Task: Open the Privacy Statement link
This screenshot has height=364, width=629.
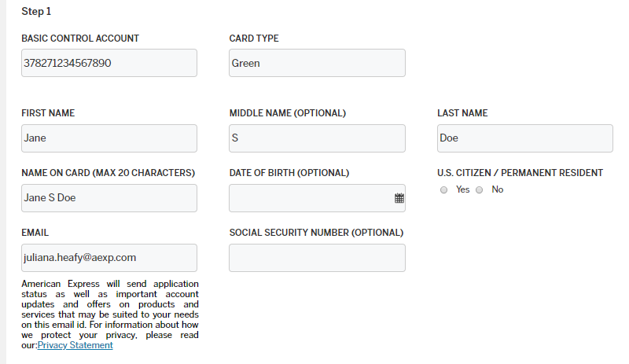Action: [x=75, y=345]
